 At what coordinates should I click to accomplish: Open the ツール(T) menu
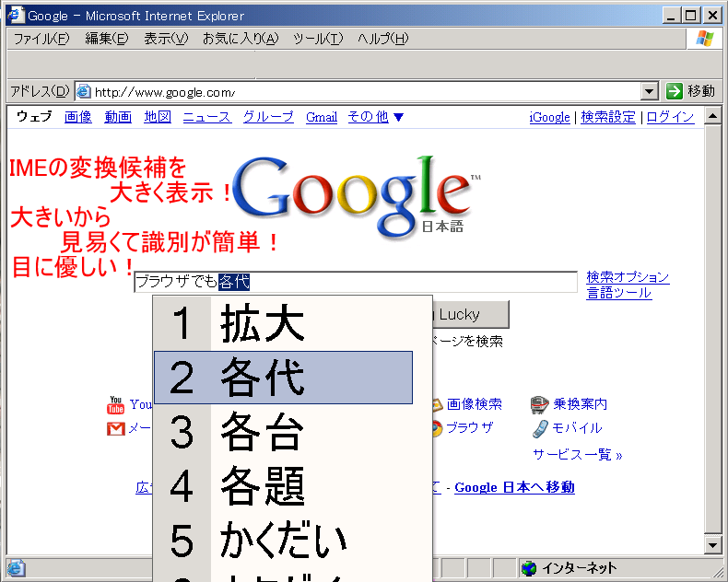pos(318,39)
